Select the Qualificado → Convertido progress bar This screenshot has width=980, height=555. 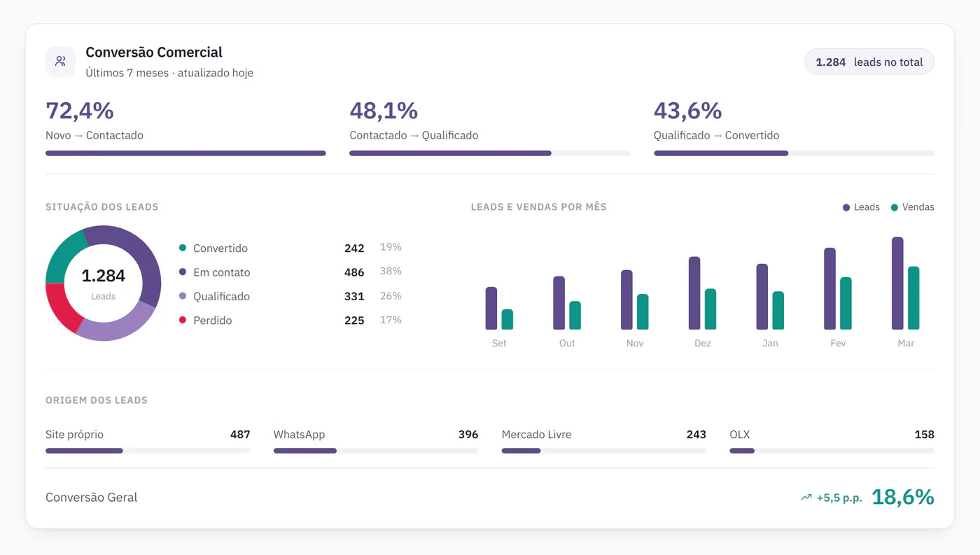(794, 153)
